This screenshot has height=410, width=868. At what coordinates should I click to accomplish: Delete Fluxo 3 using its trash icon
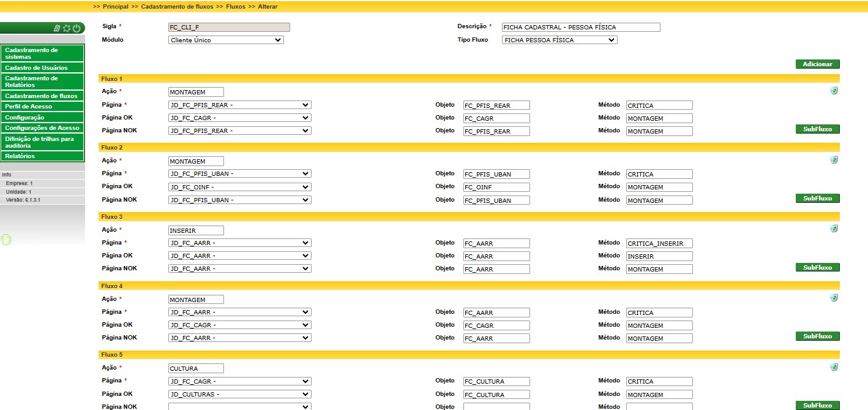(834, 228)
